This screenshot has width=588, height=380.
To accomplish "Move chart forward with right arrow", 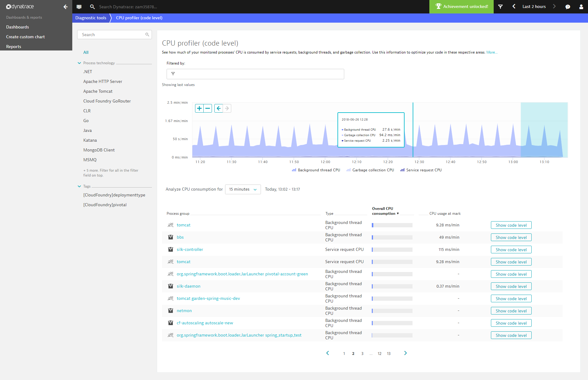I will (227, 108).
